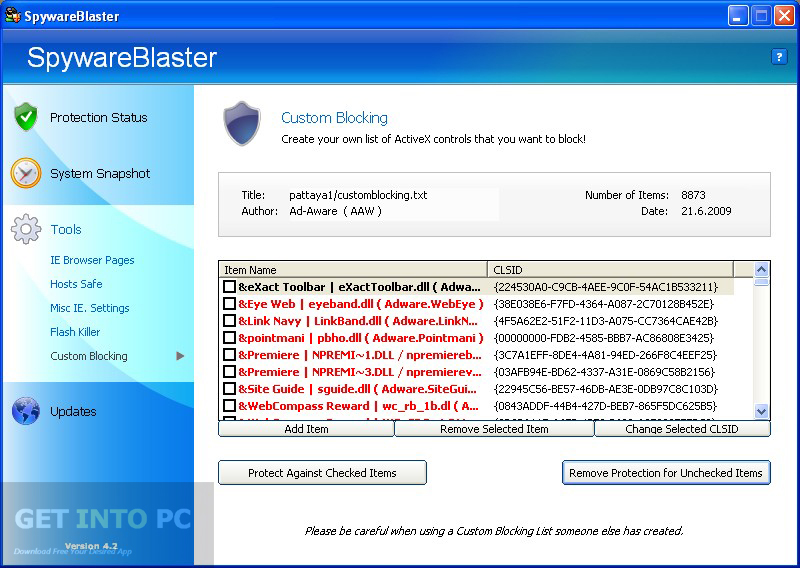
Task: Check the &Premiere NPREMI~1.DLL checkbox
Action: click(x=230, y=355)
